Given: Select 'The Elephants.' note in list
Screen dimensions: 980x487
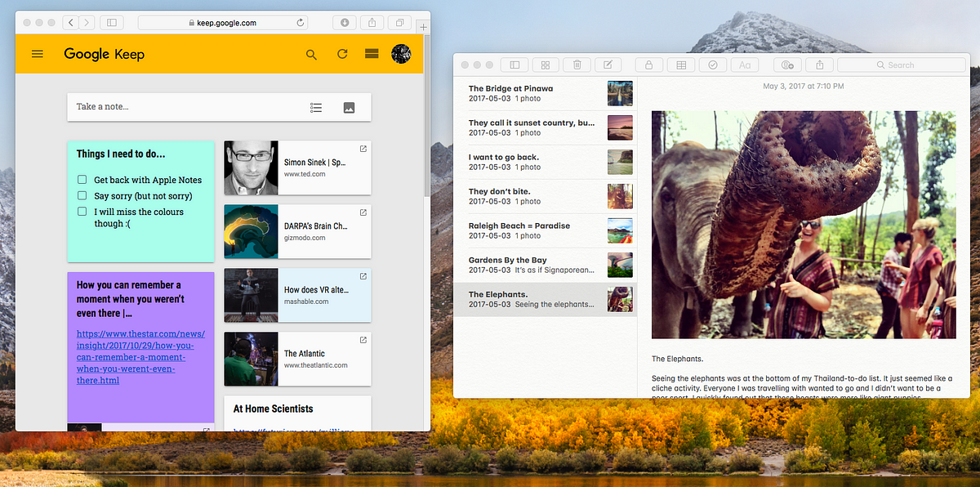Looking at the screenshot, I should pos(545,299).
